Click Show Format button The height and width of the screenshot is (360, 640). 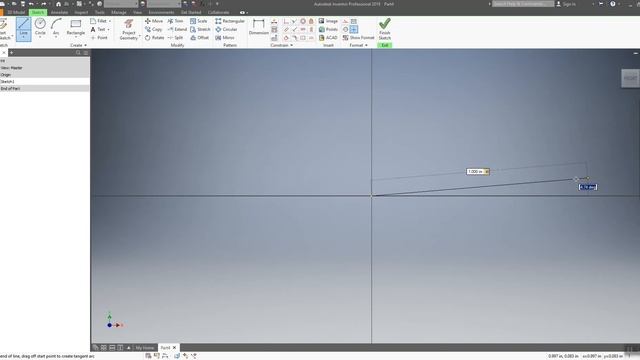click(x=358, y=38)
